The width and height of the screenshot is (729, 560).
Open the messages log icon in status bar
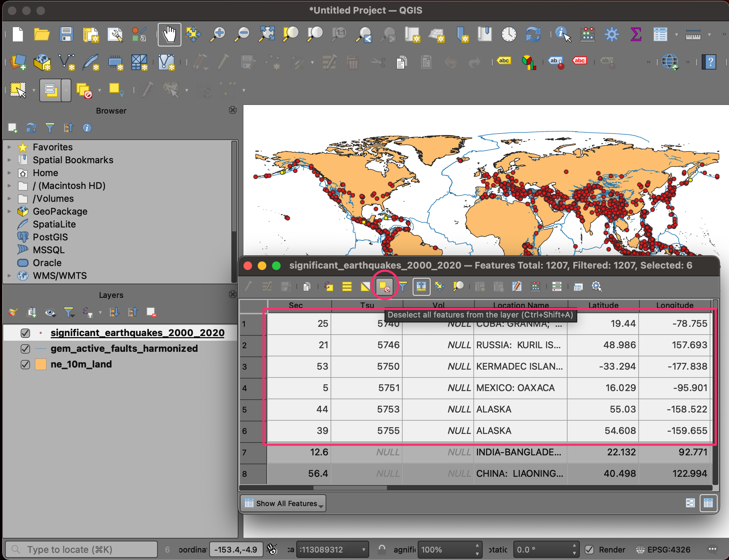pos(713,549)
